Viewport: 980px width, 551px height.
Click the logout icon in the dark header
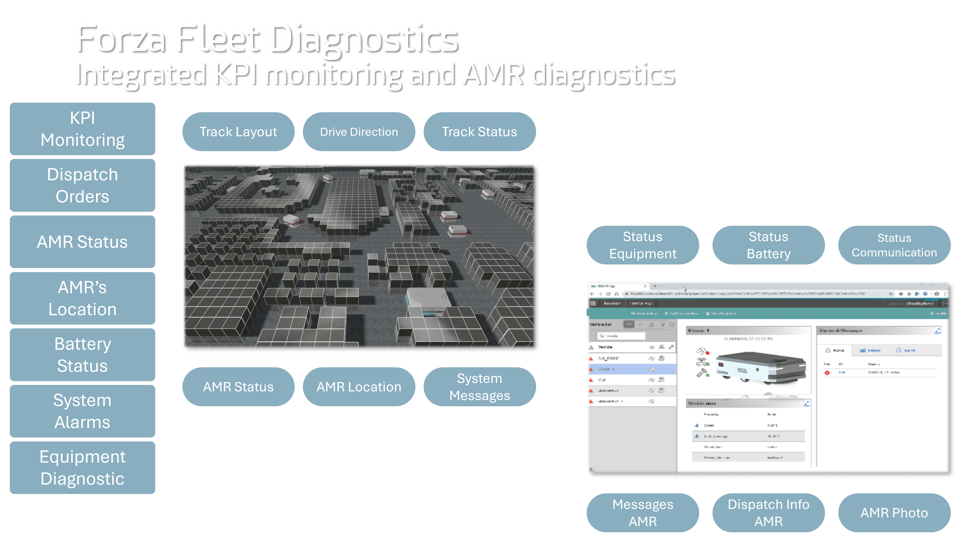[x=946, y=303]
